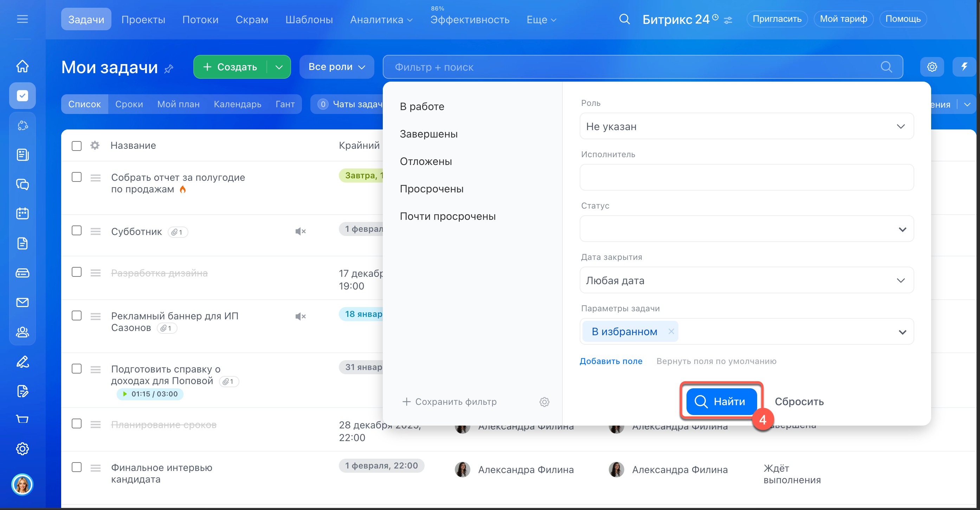Click the top search magnifier icon

(624, 19)
